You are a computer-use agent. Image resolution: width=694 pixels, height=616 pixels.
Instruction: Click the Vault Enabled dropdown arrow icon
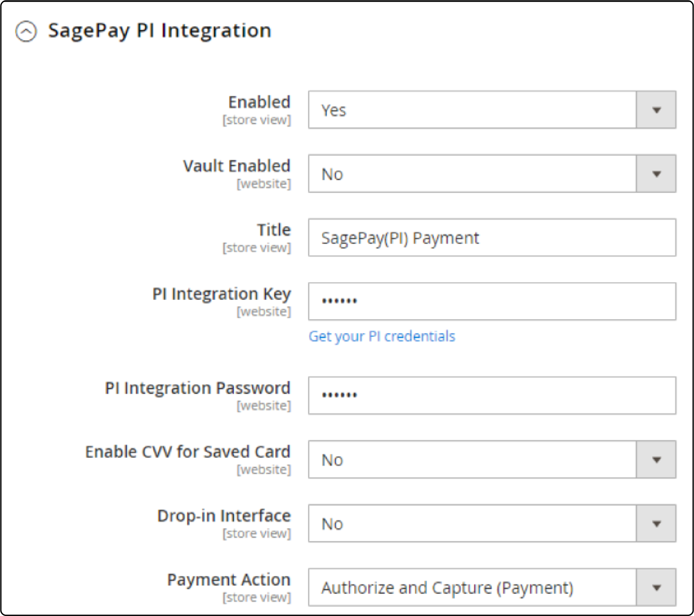656,174
